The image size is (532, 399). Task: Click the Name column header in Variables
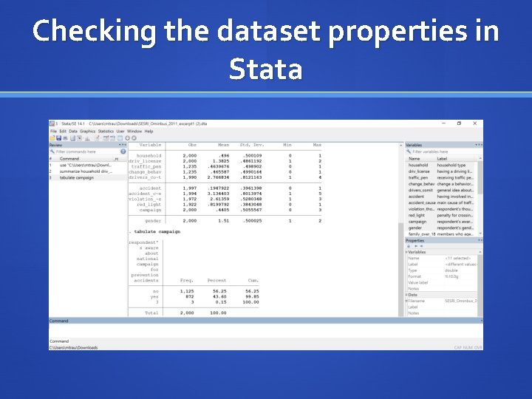[415, 158]
